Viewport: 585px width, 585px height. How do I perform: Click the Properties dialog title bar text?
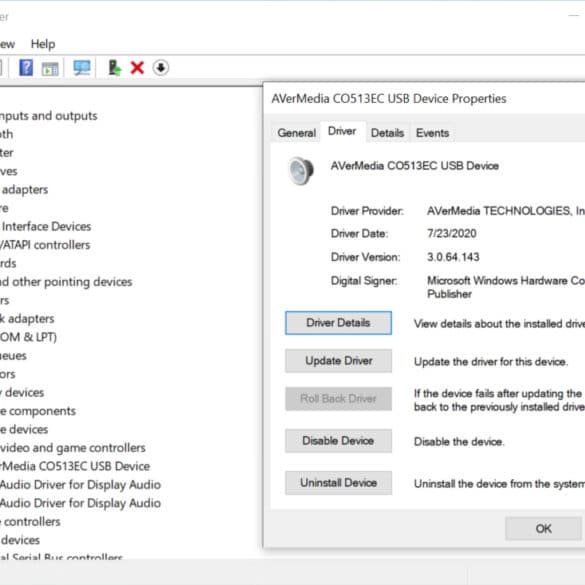tap(389, 99)
